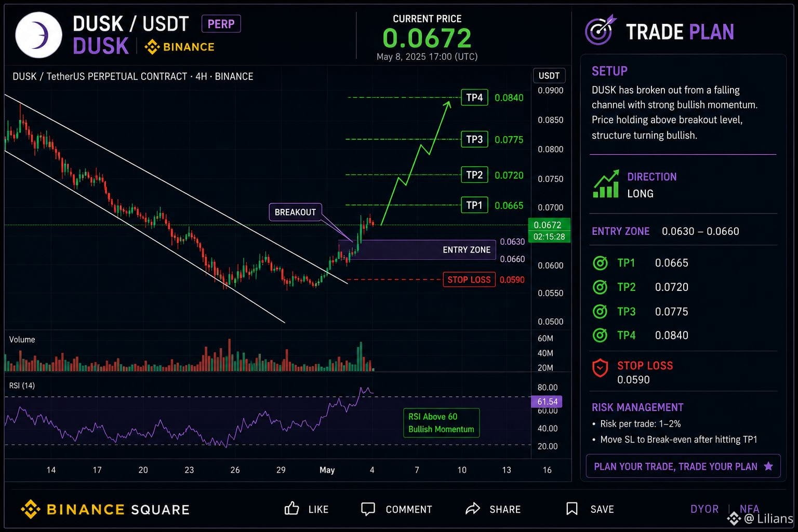Click the round DUSK coin logo
This screenshot has height=532, width=798.
(39, 35)
